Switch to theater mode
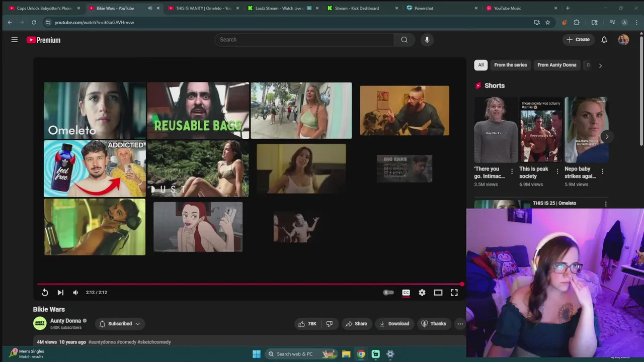The width and height of the screenshot is (644, 362). (438, 293)
